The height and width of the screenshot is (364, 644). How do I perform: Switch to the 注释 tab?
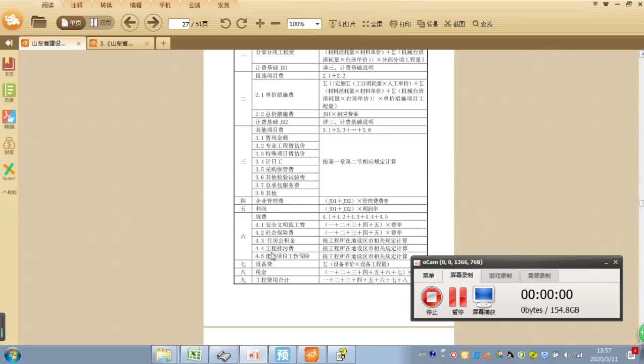77,5
